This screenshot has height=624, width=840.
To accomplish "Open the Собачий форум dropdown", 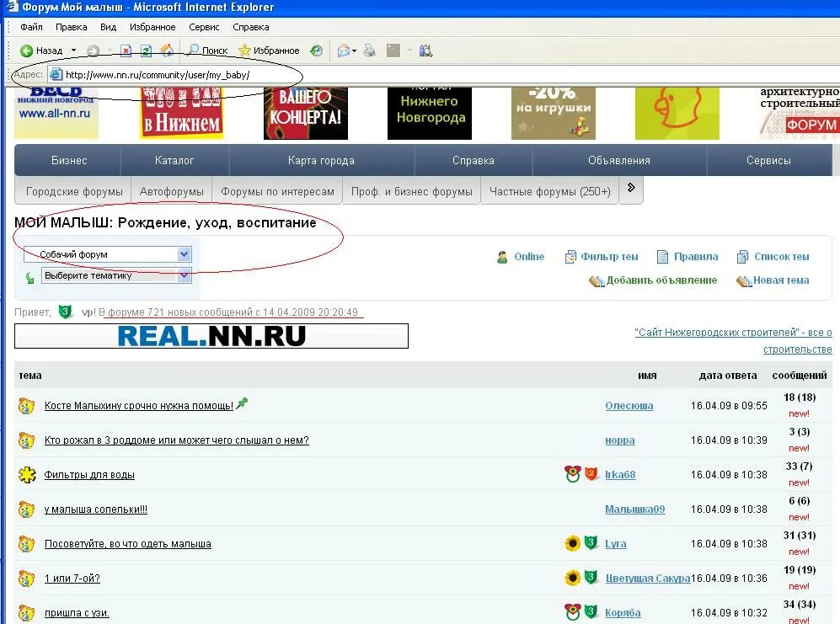I will pyautogui.click(x=106, y=253).
